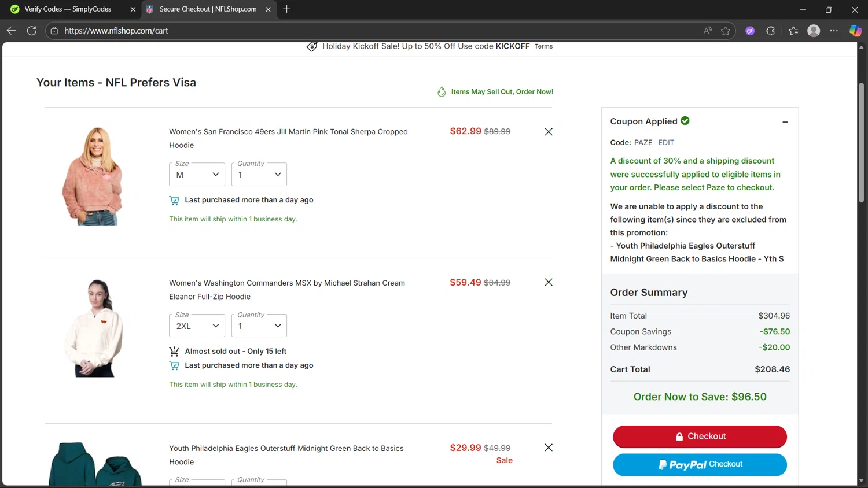Pay with the PayPal Checkout button
This screenshot has width=868, height=488.
[x=700, y=464]
